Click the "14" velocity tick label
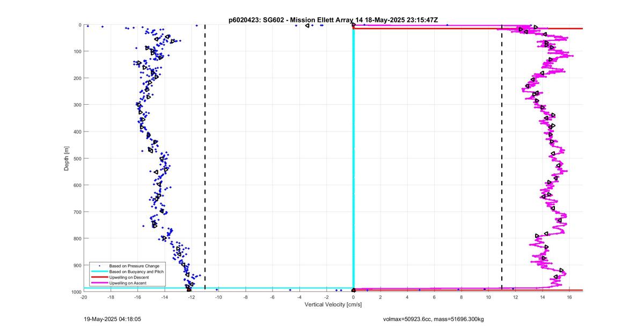644x328 pixels. coord(542,296)
